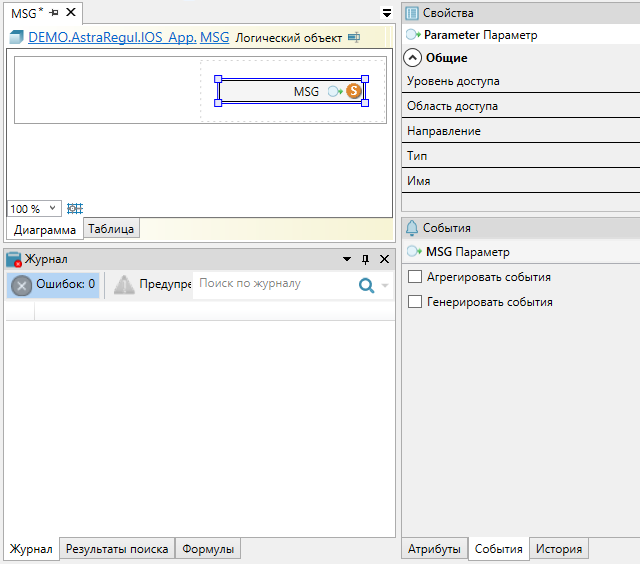Click the search magnifier in the journal

click(x=367, y=286)
